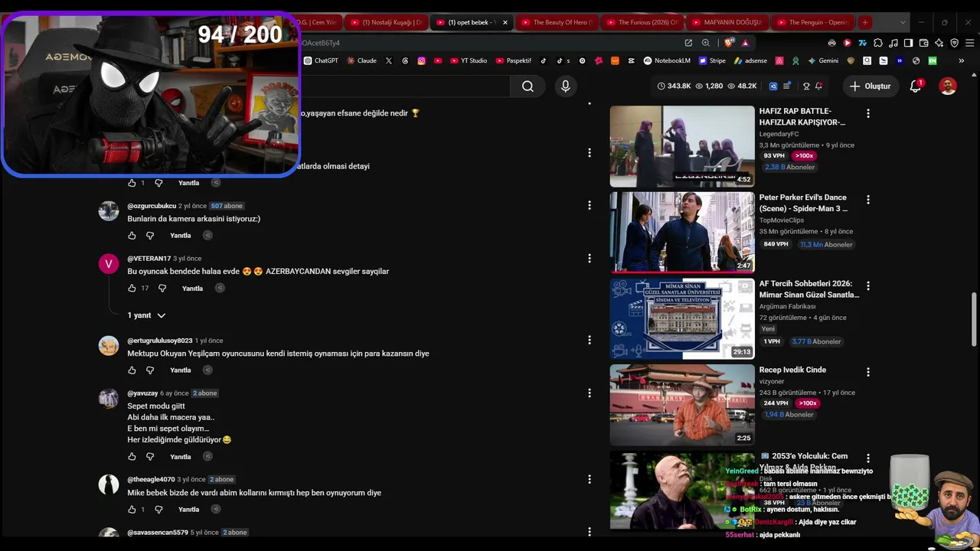Start voice search with the microphone icon

[566, 86]
